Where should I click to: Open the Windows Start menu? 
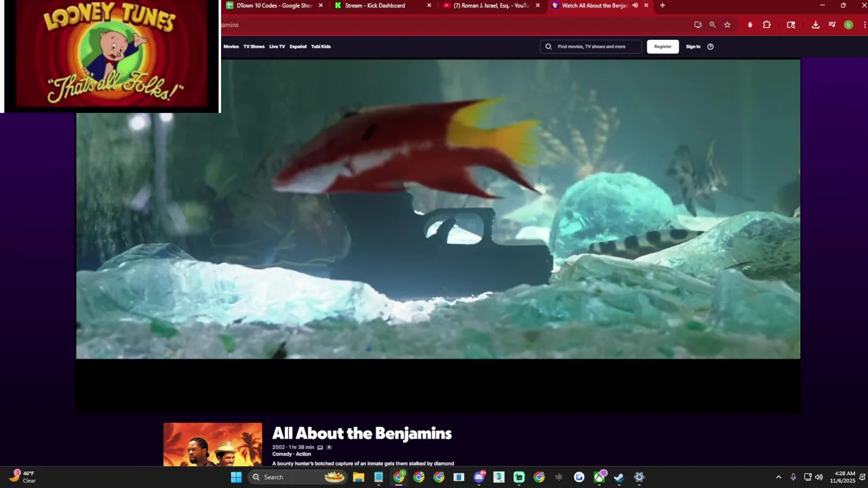coord(236,477)
